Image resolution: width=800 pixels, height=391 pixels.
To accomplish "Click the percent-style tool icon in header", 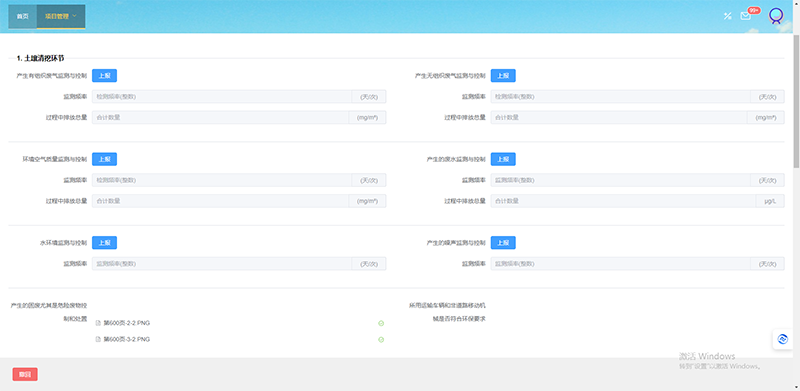I will tap(728, 16).
